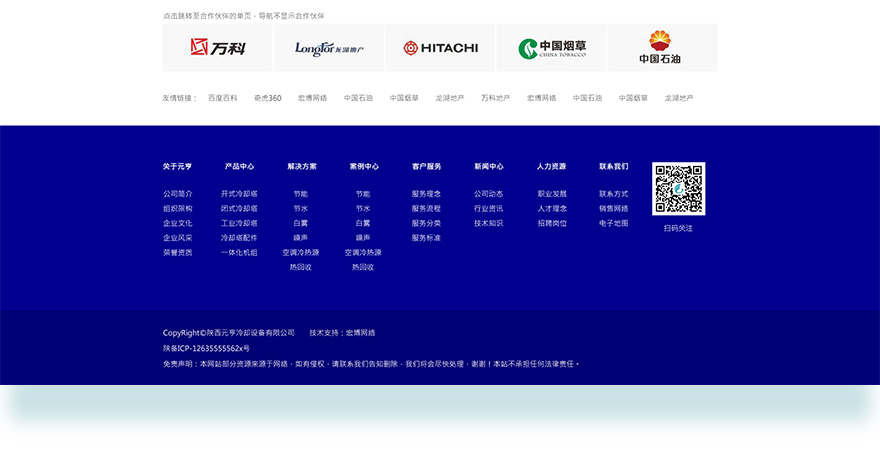Click 行业资讯 under 新闻中心
Image resolution: width=880 pixels, height=470 pixels.
(x=489, y=209)
